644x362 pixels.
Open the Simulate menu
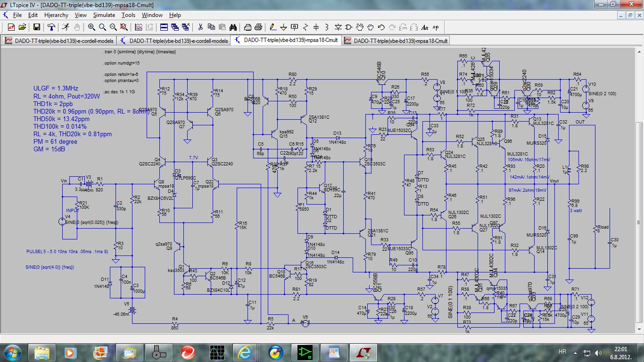tap(104, 15)
